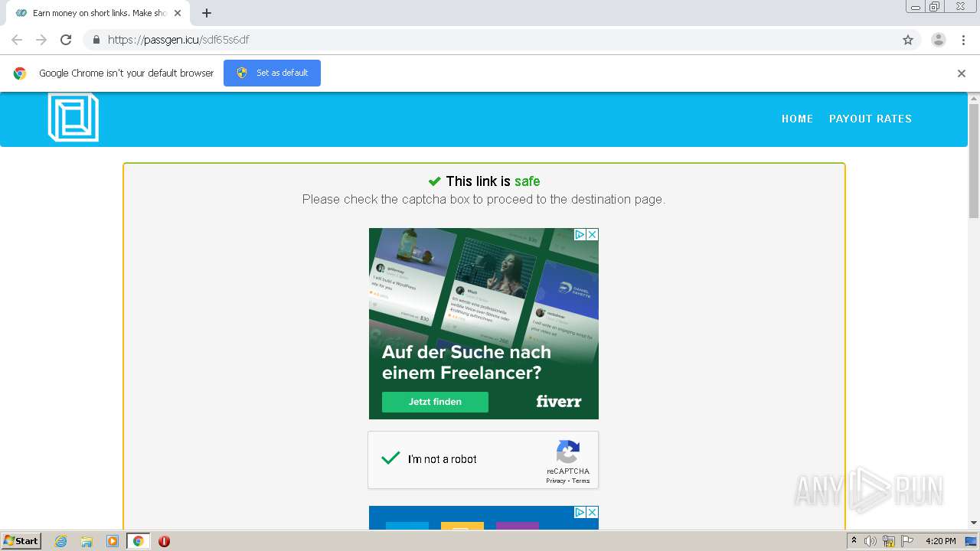Click 'Jetzt finden' button on Fiverr ad
Viewport: 980px width, 551px height.
pos(435,402)
